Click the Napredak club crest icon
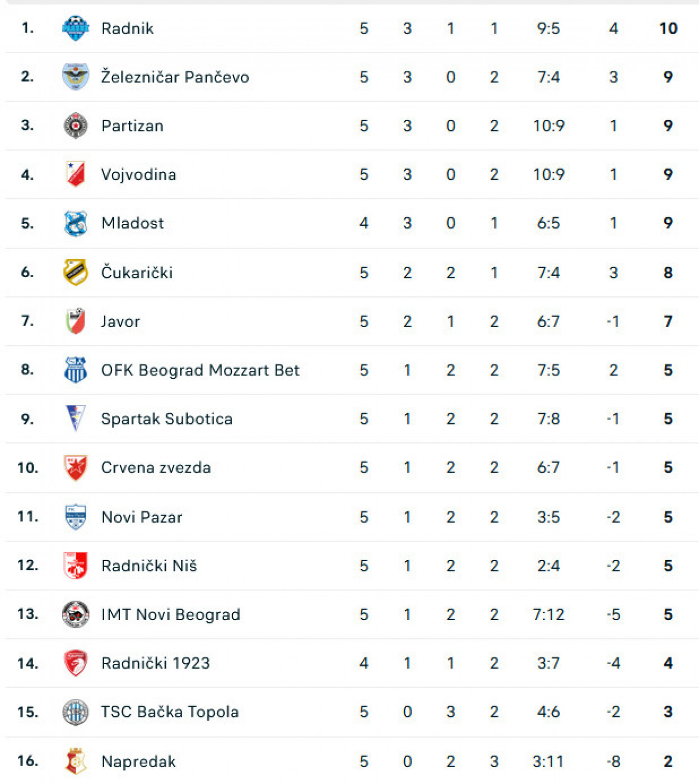 76,761
